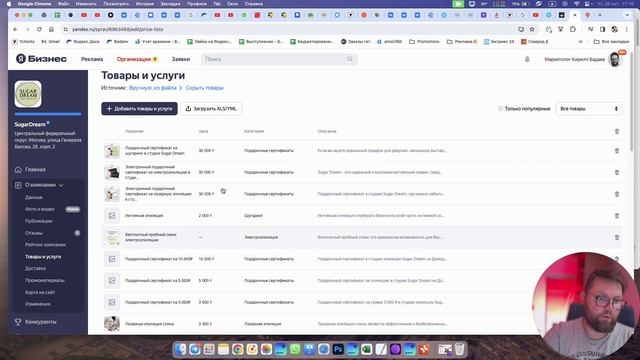Open the user avatar menu
Screen dimensions: 640x360
[x=615, y=59]
